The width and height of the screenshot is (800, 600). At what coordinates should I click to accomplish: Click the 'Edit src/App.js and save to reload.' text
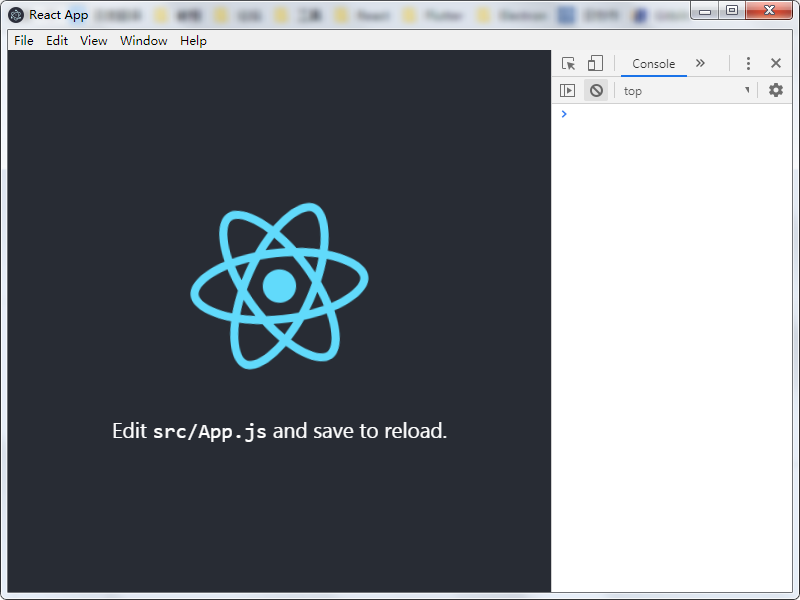[280, 431]
